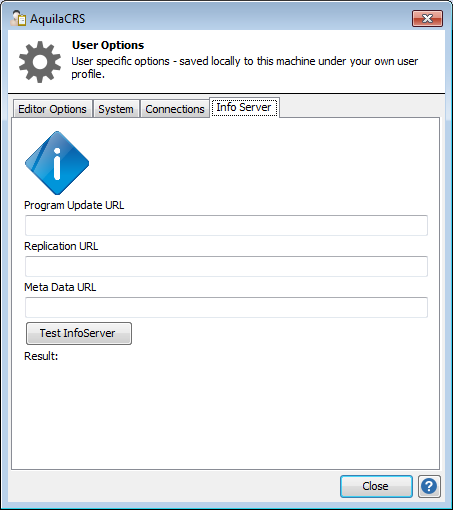The height and width of the screenshot is (510, 453).
Task: Click the AquilaCRS title bar app icon
Action: (18, 18)
